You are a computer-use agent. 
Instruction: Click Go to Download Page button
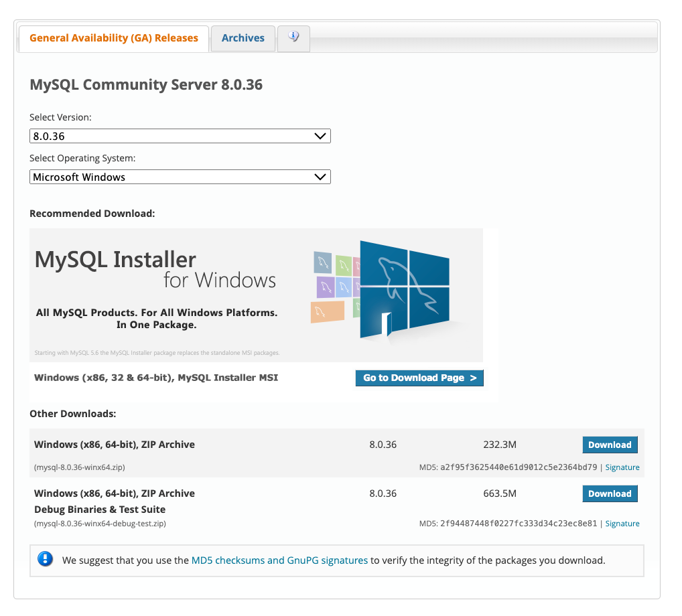coord(419,378)
